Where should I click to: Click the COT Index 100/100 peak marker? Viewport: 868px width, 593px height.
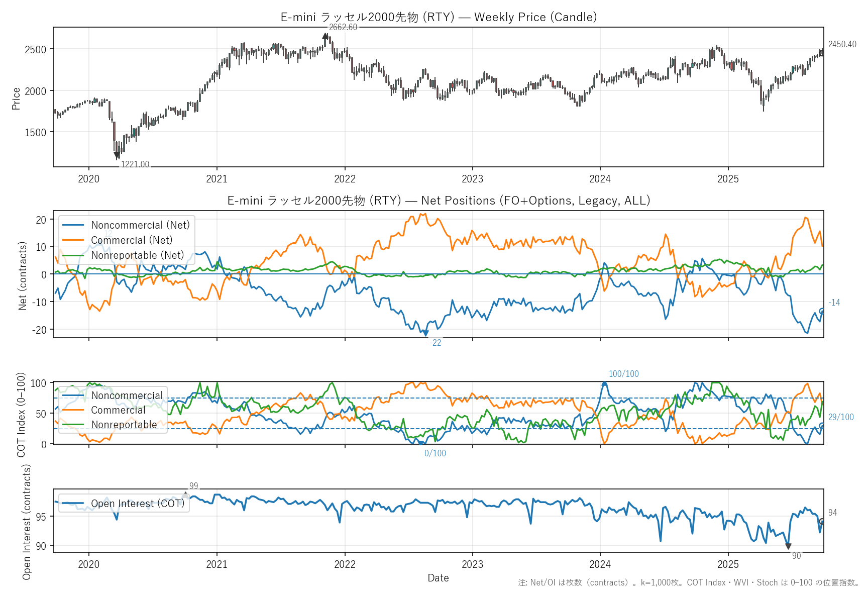point(604,383)
